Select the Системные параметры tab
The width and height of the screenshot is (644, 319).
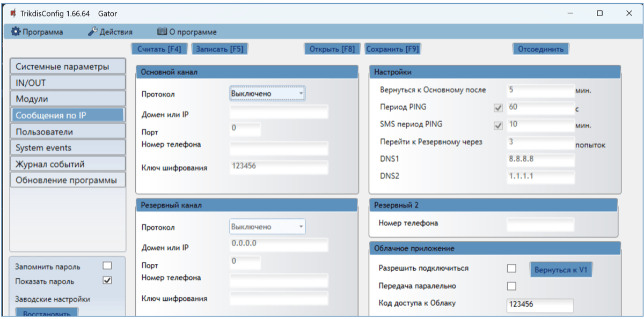click(67, 67)
